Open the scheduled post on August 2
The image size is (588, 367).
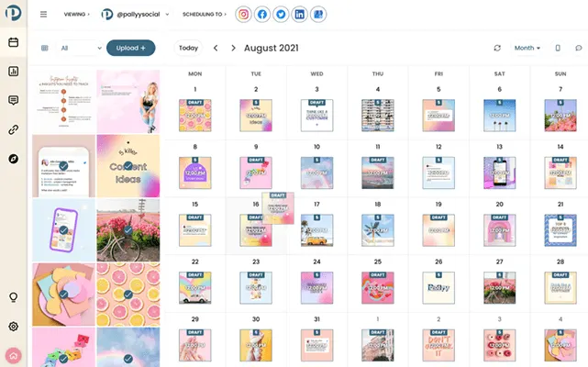[256, 116]
